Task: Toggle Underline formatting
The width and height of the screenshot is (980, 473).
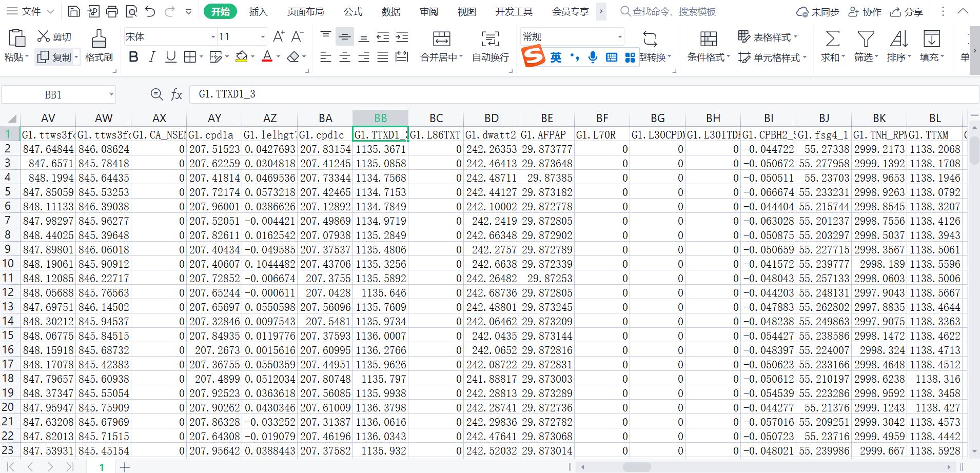Action: tap(170, 57)
